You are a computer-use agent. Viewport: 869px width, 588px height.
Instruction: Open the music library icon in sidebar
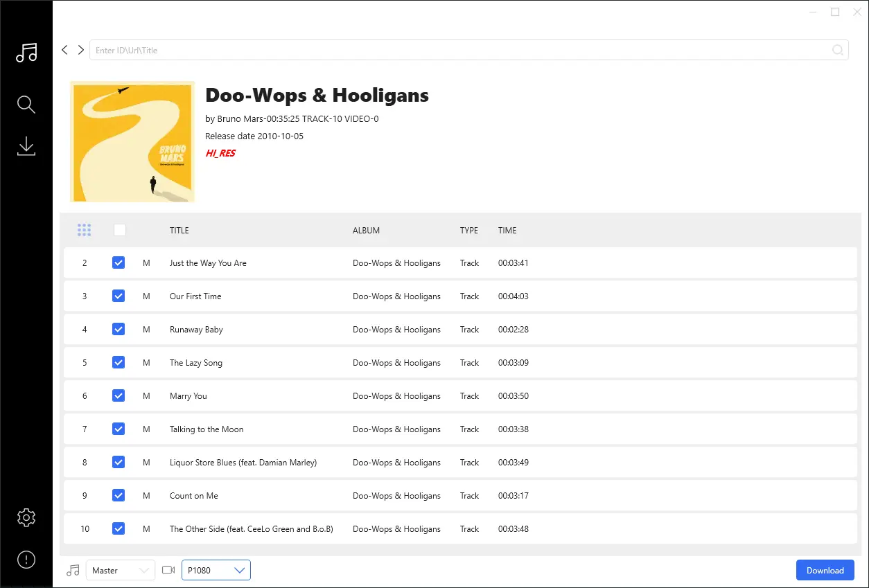[26, 53]
